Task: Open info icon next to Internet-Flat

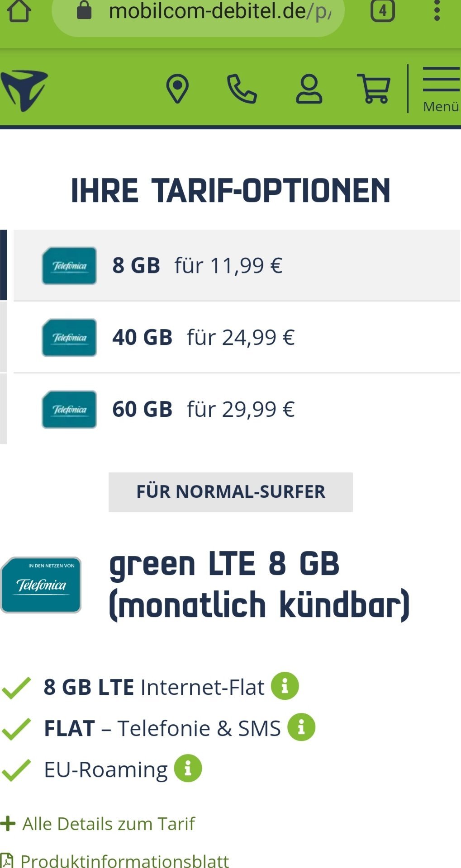Action: pos(285,686)
